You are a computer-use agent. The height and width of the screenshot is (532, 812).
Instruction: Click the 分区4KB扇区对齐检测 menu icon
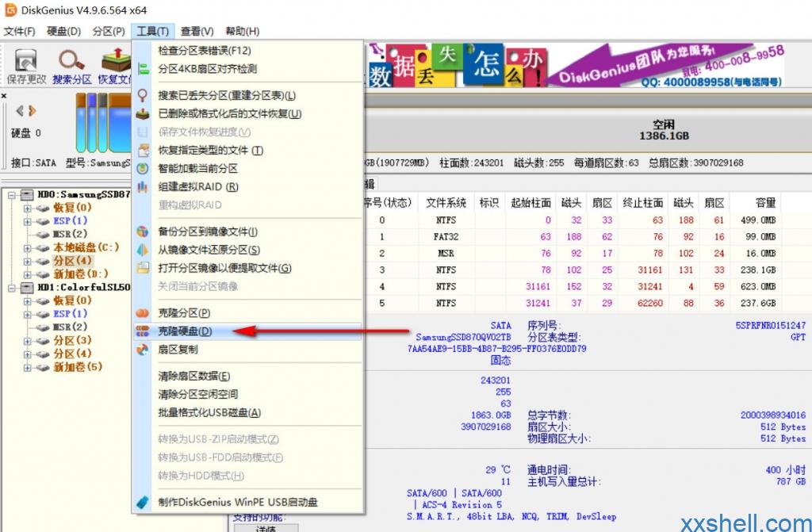pyautogui.click(x=143, y=69)
